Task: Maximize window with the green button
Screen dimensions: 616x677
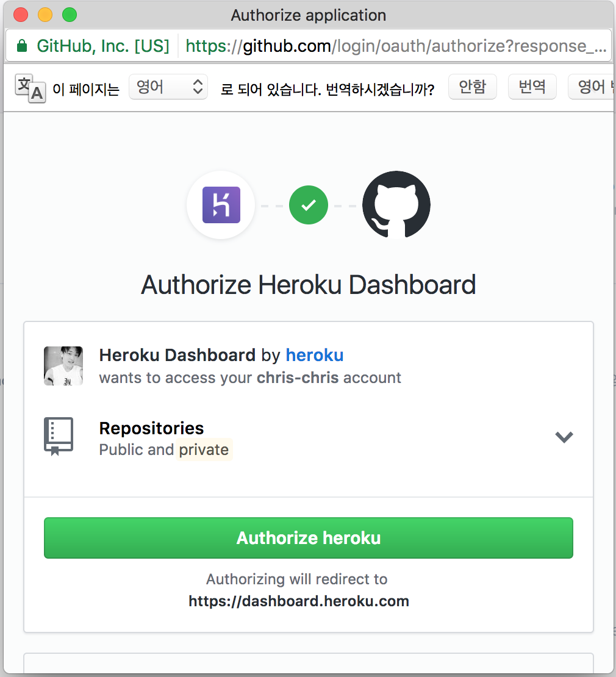Action: [70, 15]
